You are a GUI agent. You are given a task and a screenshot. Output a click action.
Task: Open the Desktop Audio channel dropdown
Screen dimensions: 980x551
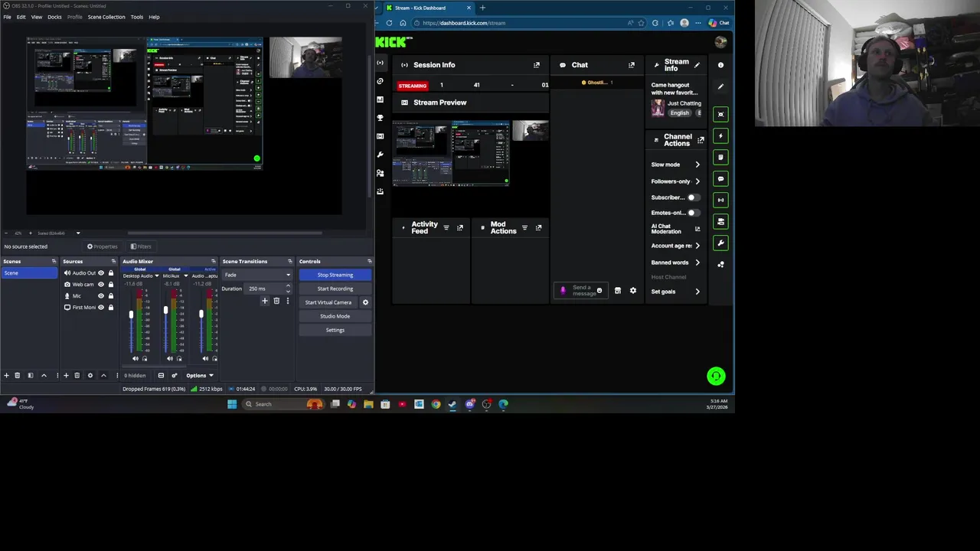157,275
